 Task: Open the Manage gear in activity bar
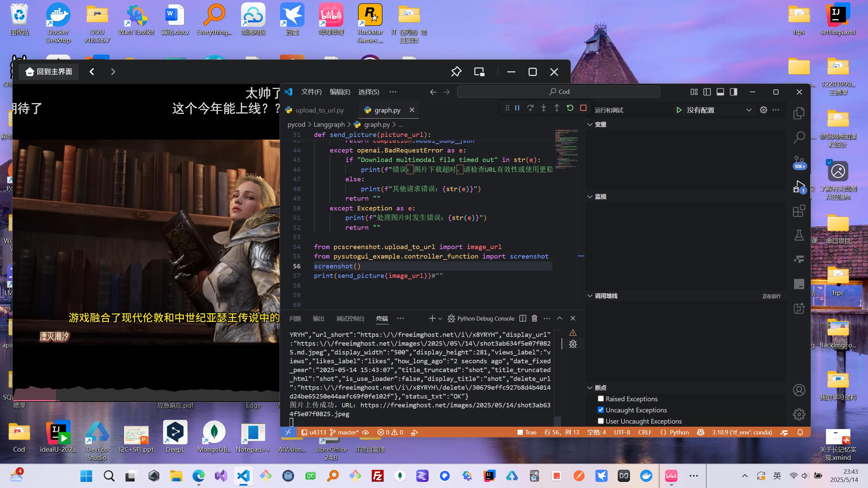click(799, 414)
